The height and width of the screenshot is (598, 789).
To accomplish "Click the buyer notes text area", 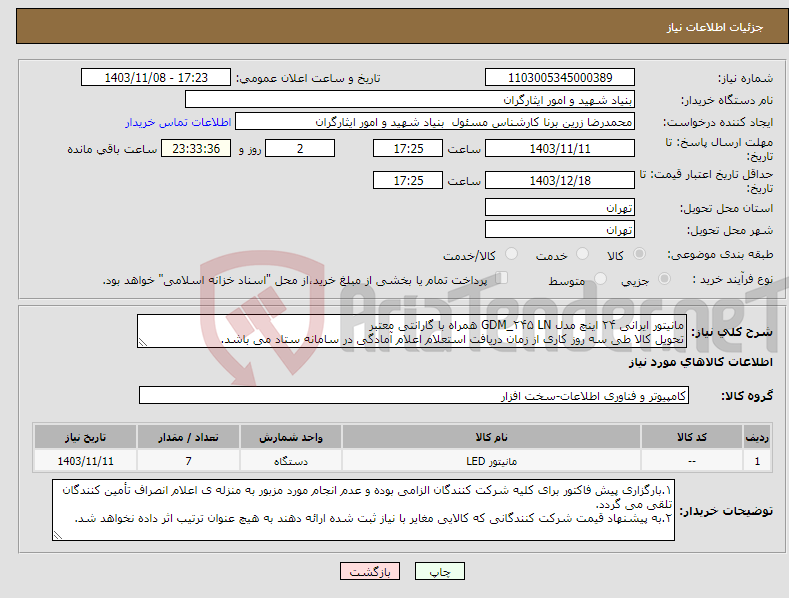I will point(363,510).
